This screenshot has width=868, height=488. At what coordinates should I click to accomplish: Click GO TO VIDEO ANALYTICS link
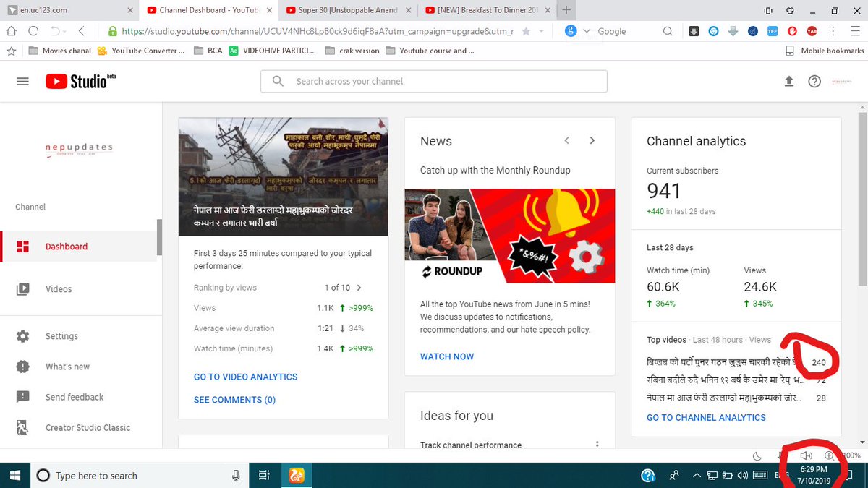(245, 377)
